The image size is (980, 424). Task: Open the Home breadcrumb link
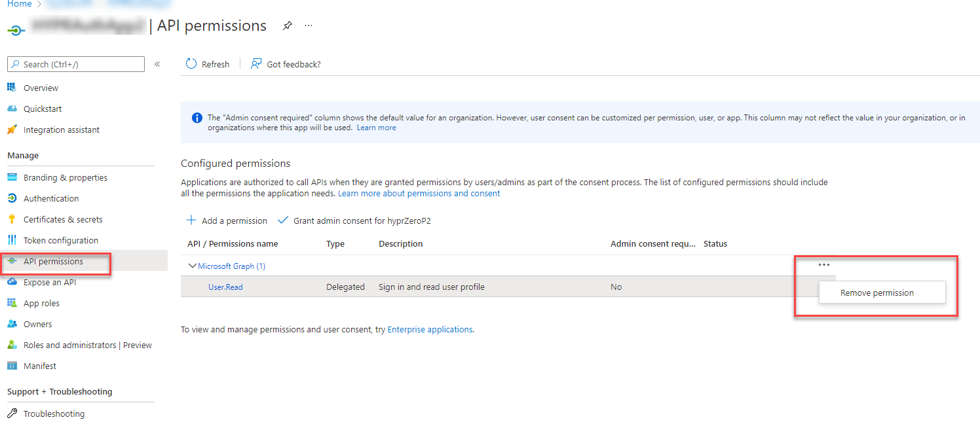click(20, 4)
